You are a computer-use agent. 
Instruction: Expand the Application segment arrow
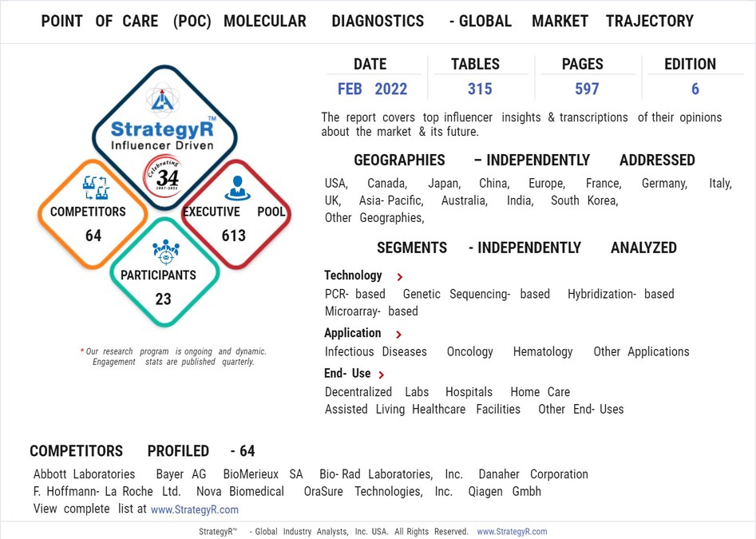coord(398,334)
